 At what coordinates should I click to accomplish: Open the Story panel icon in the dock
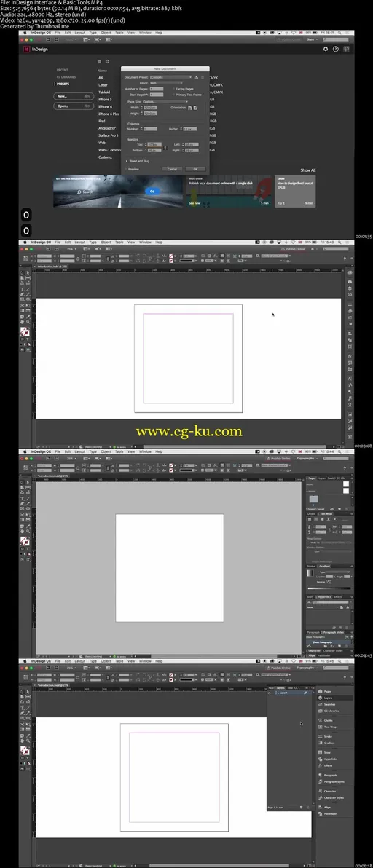pos(321,752)
